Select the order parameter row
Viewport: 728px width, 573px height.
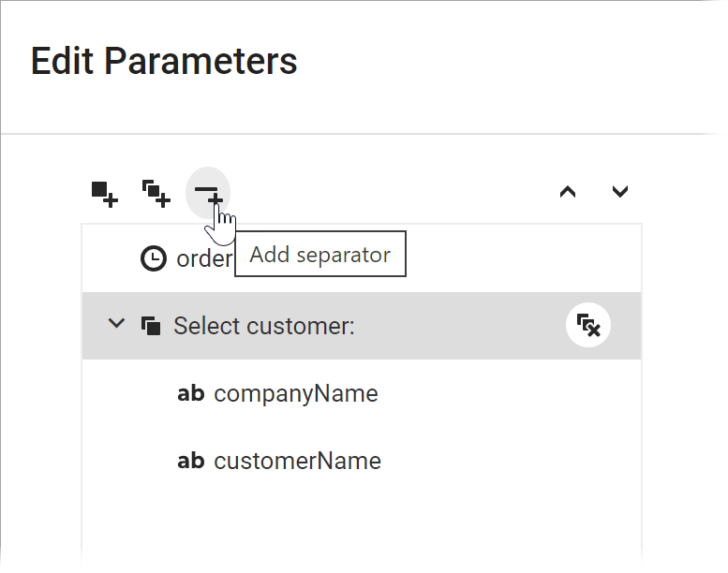(202, 258)
